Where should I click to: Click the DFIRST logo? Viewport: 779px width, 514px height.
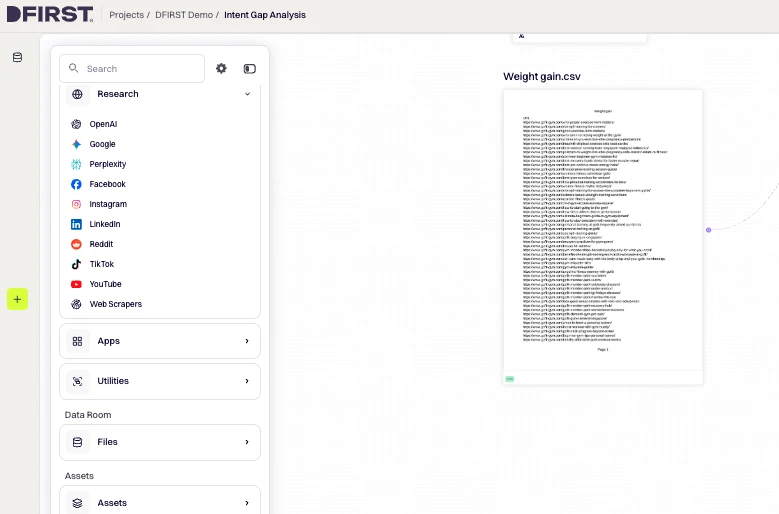[50, 14]
